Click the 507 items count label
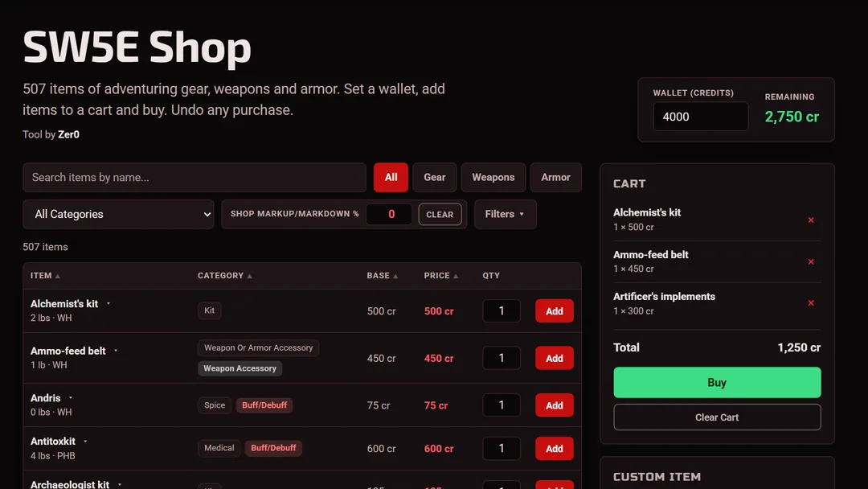Viewport: 868px width, 489px height. click(x=45, y=247)
